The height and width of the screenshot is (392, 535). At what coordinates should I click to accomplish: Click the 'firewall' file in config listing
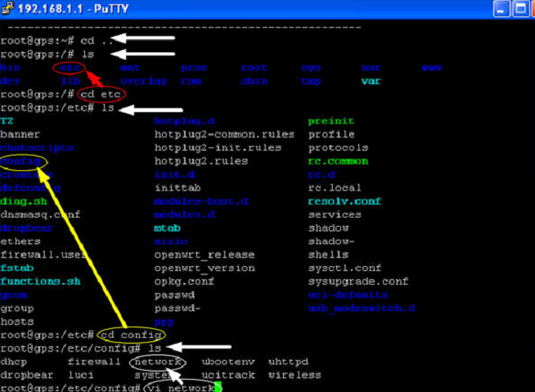94,362
